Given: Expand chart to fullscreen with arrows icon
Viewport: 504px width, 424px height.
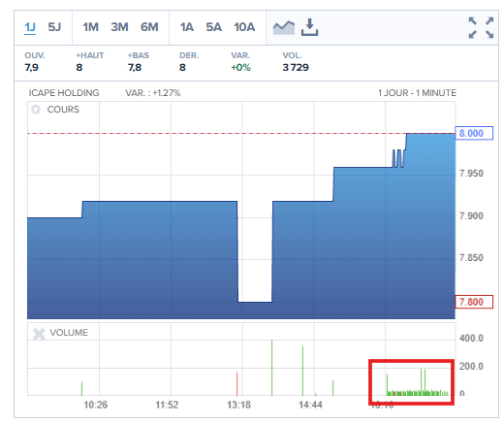Looking at the screenshot, I should click(x=481, y=28).
